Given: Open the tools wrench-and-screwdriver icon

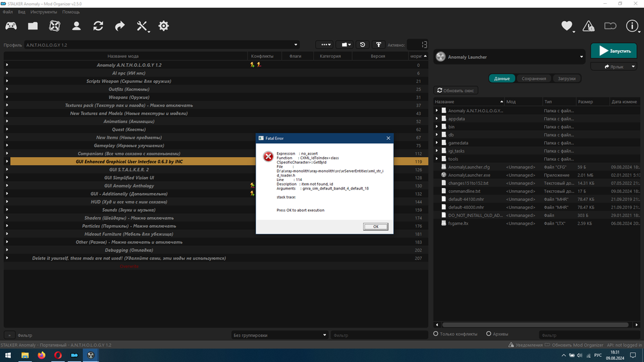Looking at the screenshot, I should tap(142, 26).
